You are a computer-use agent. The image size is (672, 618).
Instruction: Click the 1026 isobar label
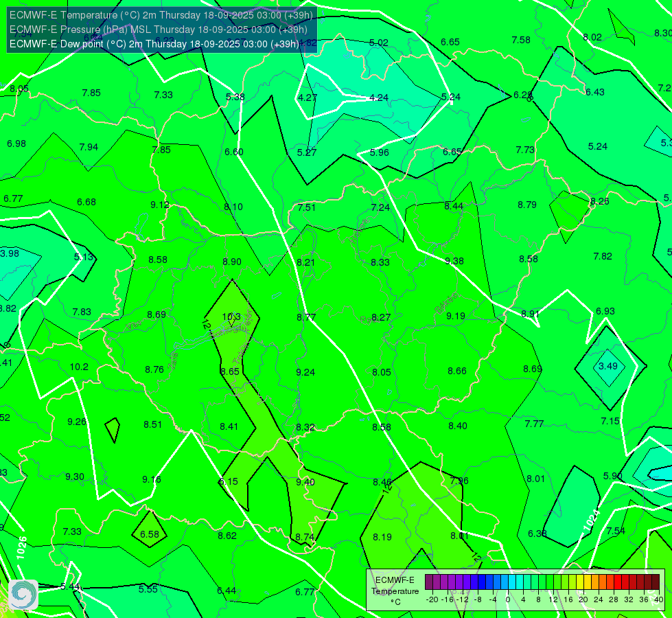(x=21, y=548)
